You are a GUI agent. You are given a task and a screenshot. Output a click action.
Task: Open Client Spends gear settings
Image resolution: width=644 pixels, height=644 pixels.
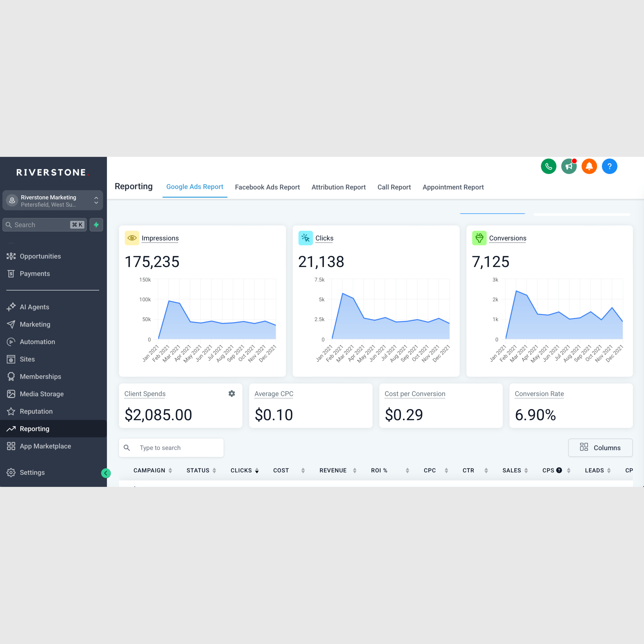pyautogui.click(x=232, y=394)
